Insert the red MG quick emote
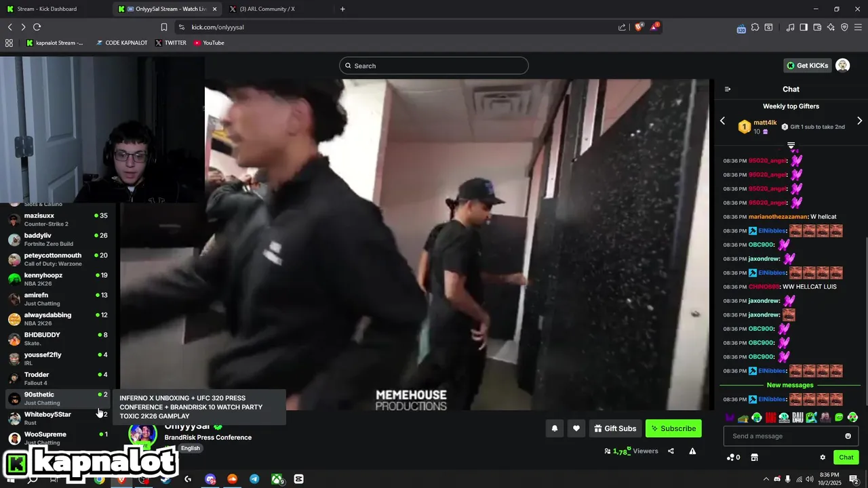This screenshot has width=868, height=488. point(771,418)
